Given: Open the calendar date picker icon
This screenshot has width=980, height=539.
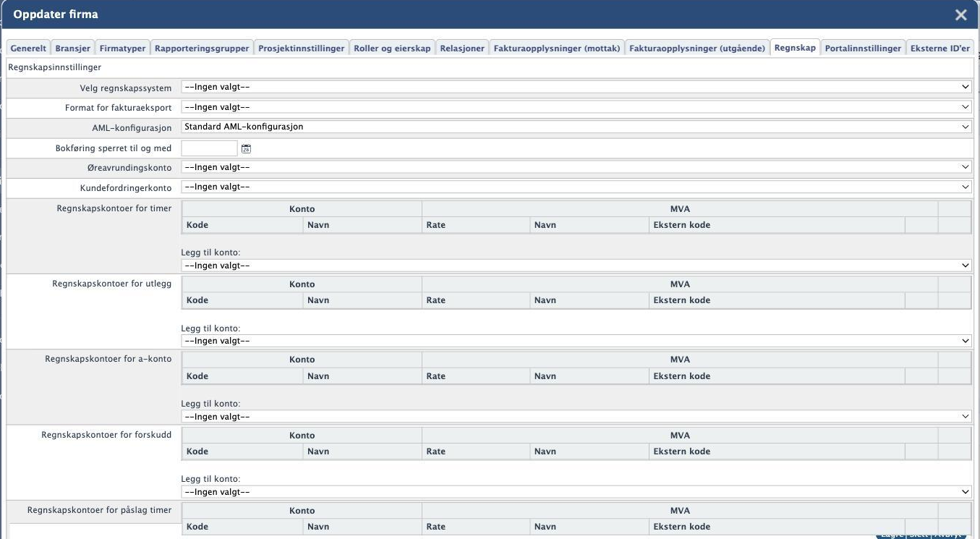Looking at the screenshot, I should point(246,148).
